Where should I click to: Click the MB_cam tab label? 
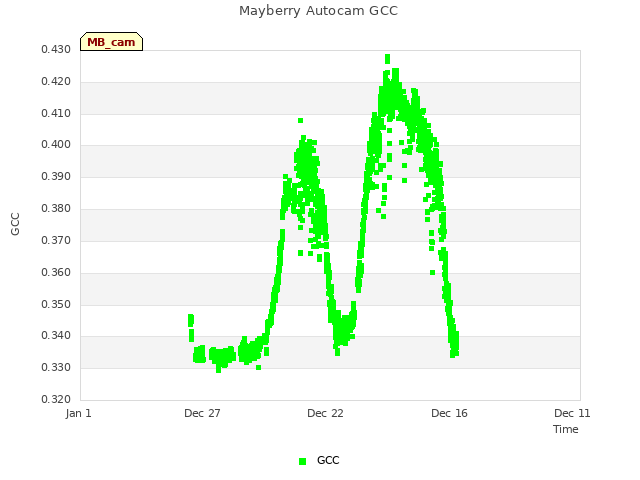tap(111, 42)
